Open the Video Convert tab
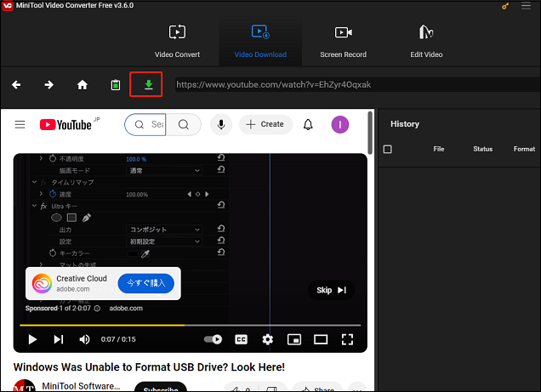541x392 pixels. pos(177,41)
